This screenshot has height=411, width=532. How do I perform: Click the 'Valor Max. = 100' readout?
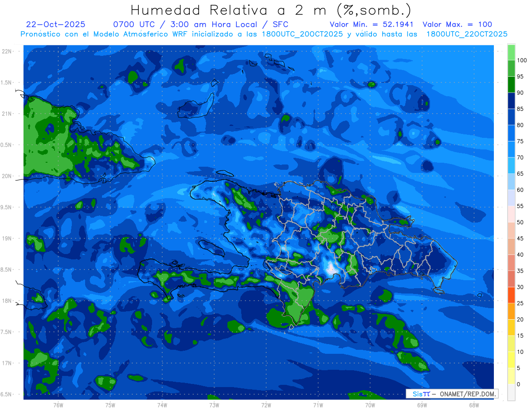457,24
